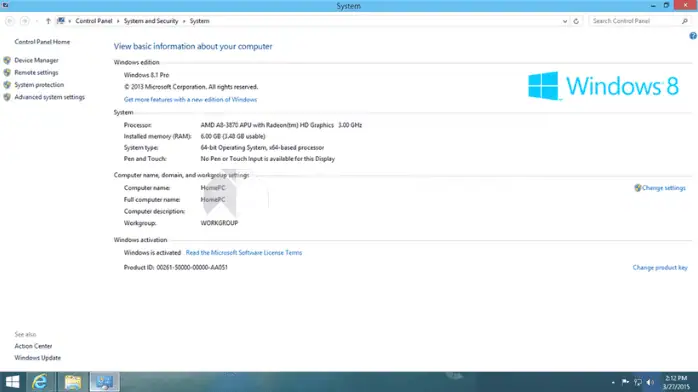Click Change product key
698x392 pixels.
660,267
